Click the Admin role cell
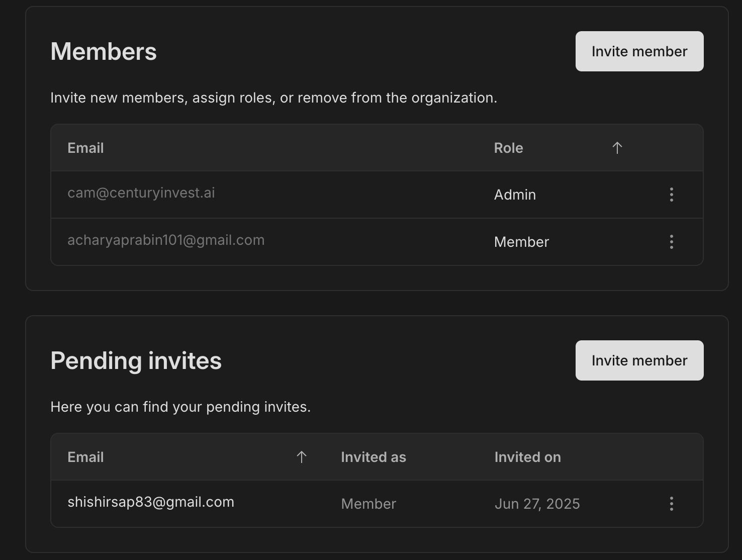The width and height of the screenshot is (742, 560). pyautogui.click(x=515, y=195)
